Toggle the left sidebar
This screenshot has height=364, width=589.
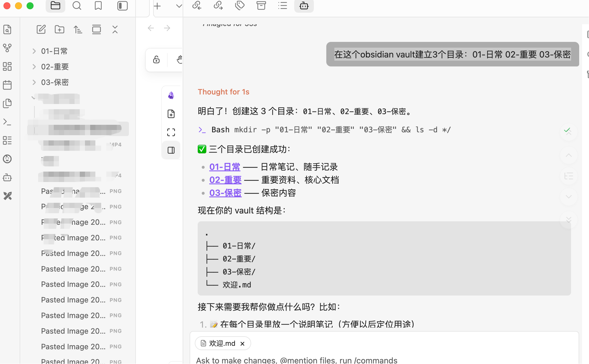click(123, 6)
